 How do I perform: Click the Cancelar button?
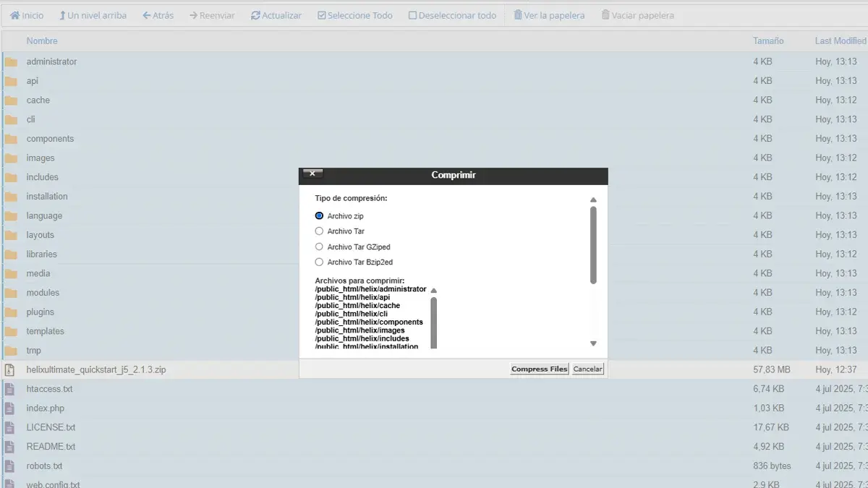587,369
